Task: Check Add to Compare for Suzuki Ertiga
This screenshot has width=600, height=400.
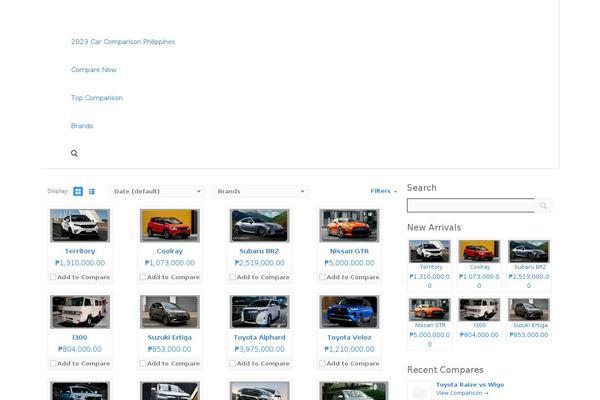Action: click(143, 363)
